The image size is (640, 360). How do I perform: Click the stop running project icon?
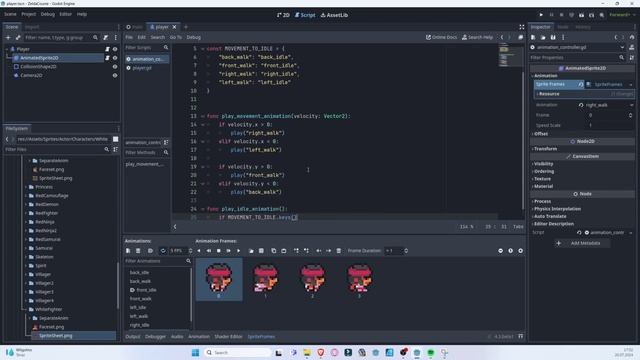click(561, 15)
